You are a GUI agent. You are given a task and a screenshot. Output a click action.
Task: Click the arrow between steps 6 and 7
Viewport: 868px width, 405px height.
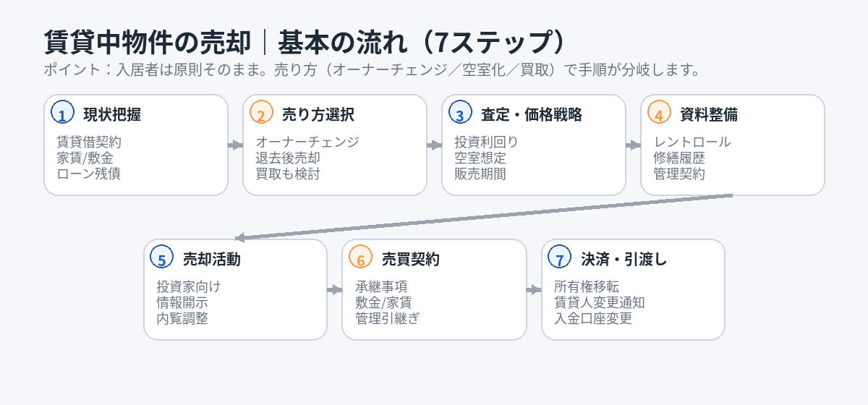pos(534,290)
